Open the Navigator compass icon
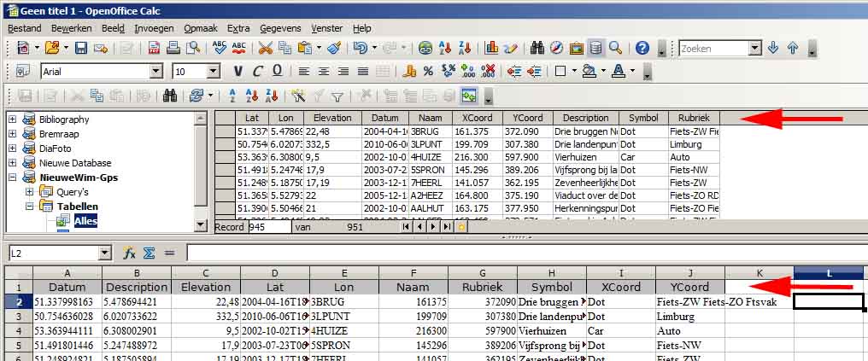This screenshot has height=361, width=868. tap(556, 48)
